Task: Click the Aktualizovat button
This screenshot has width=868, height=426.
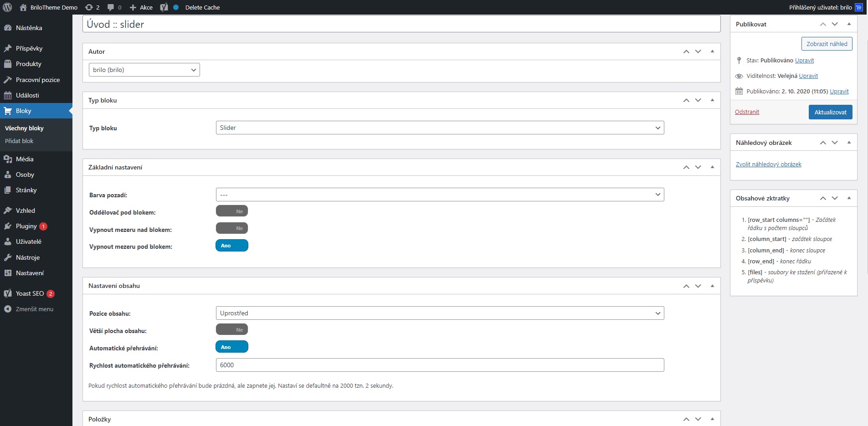Action: [x=830, y=112]
